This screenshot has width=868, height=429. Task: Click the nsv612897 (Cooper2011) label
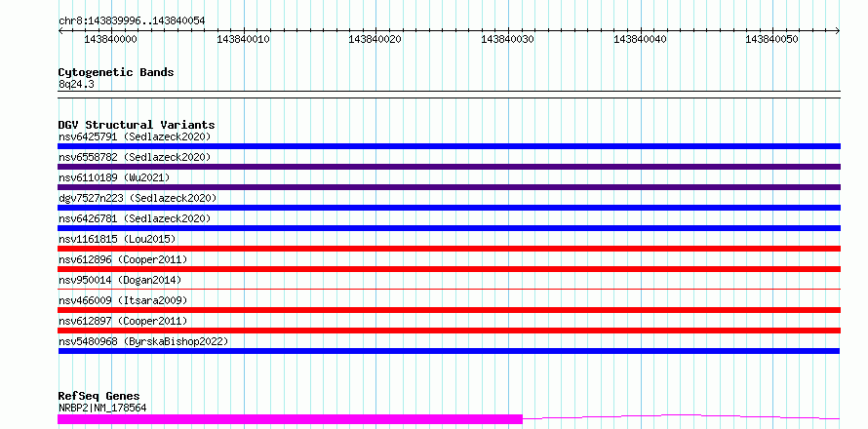pos(123,321)
